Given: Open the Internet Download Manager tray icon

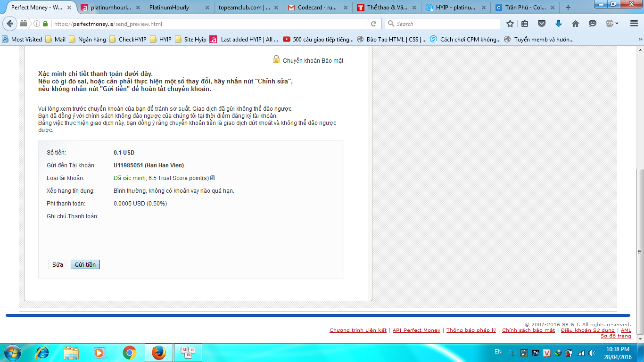Looking at the screenshot, I should [558, 353].
